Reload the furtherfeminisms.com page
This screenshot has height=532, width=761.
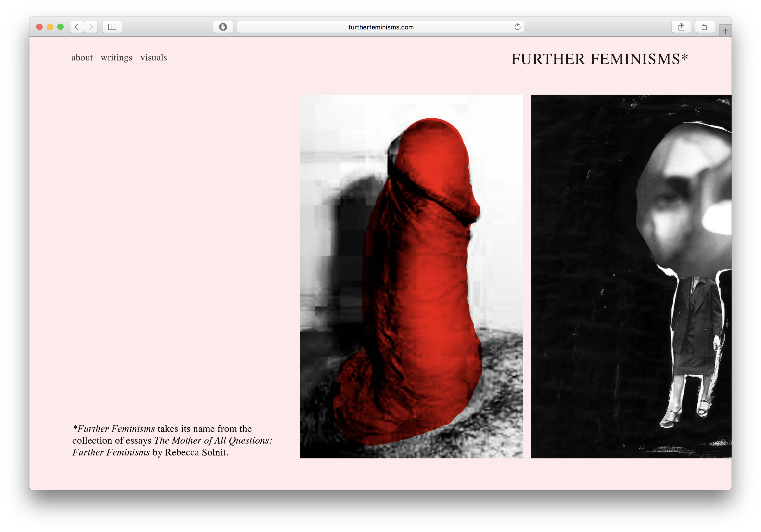(x=517, y=27)
